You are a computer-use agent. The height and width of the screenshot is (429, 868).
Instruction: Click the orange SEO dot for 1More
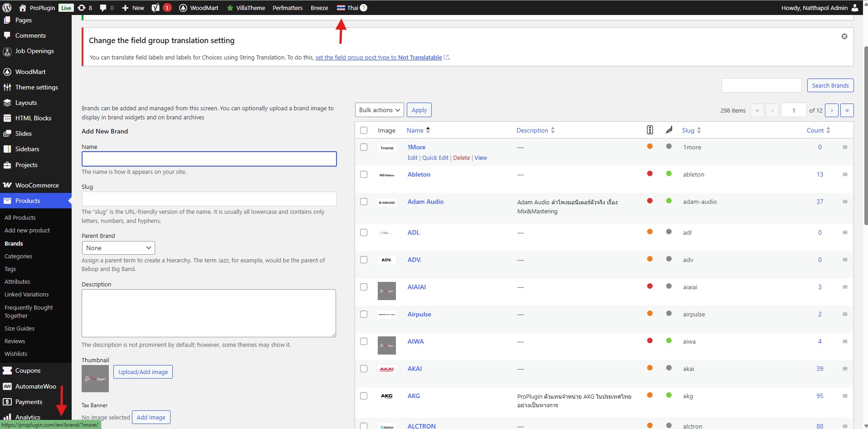tap(649, 146)
